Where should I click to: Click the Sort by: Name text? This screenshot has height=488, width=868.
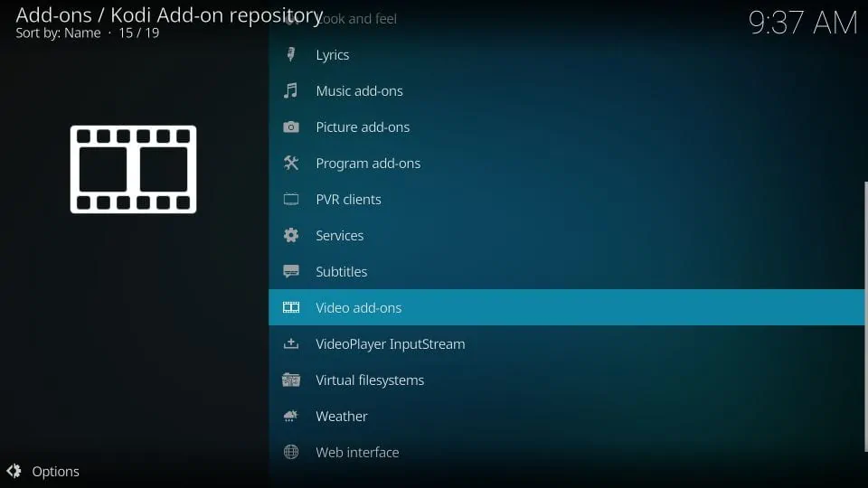coord(58,33)
